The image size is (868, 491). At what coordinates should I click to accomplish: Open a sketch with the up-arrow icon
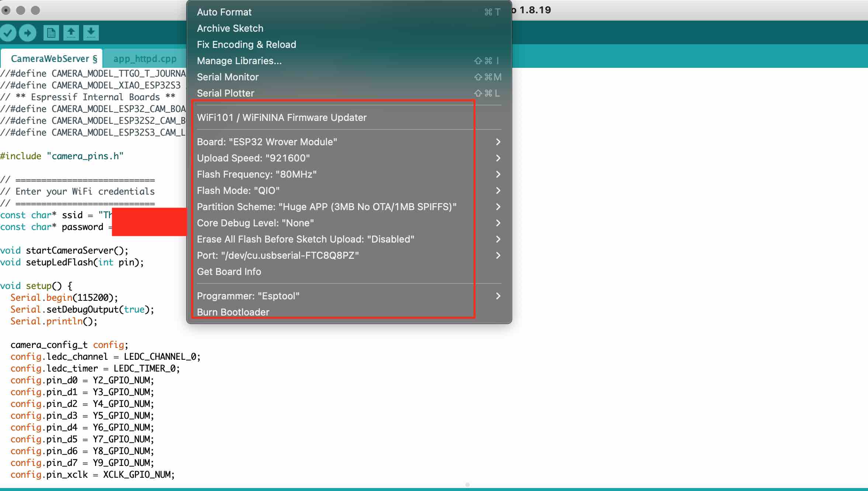coord(71,33)
